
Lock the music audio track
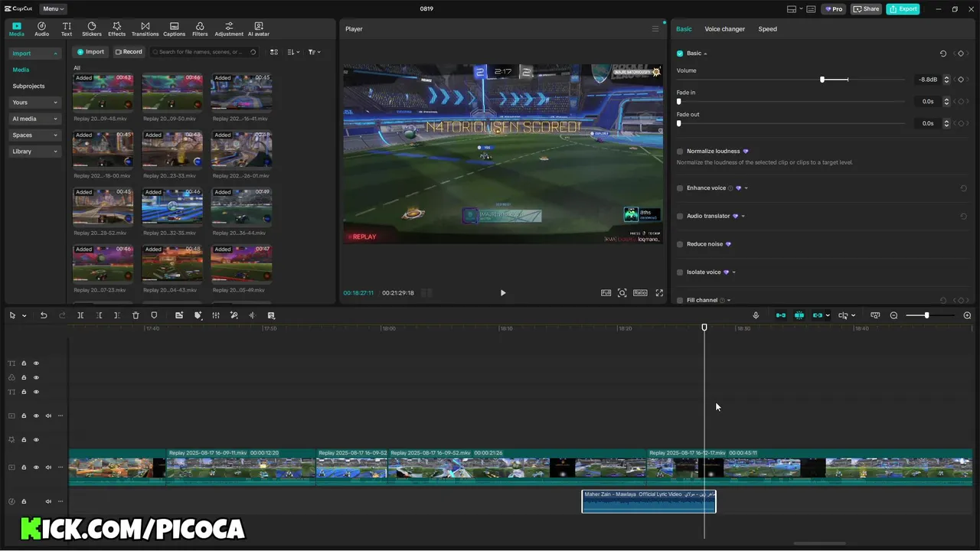click(24, 501)
